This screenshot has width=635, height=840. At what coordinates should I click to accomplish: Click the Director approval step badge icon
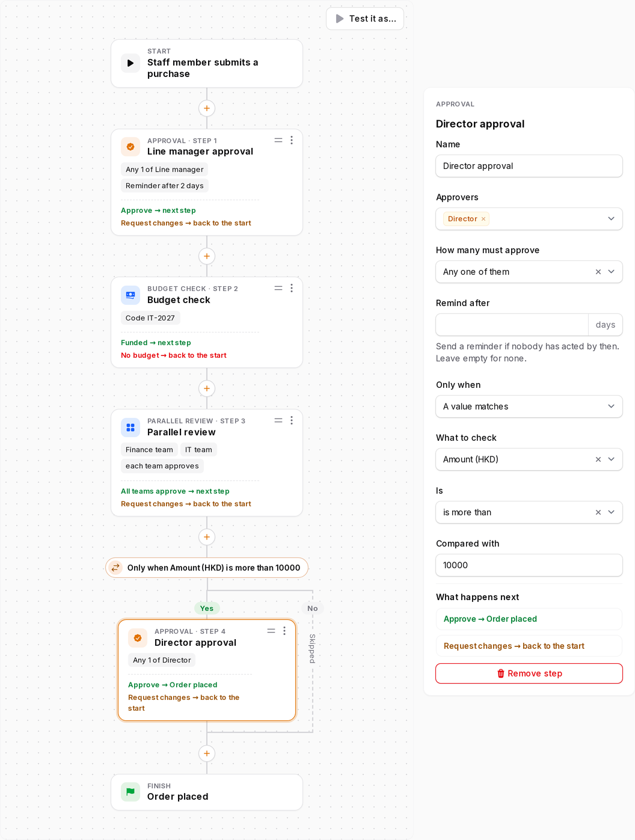138,638
